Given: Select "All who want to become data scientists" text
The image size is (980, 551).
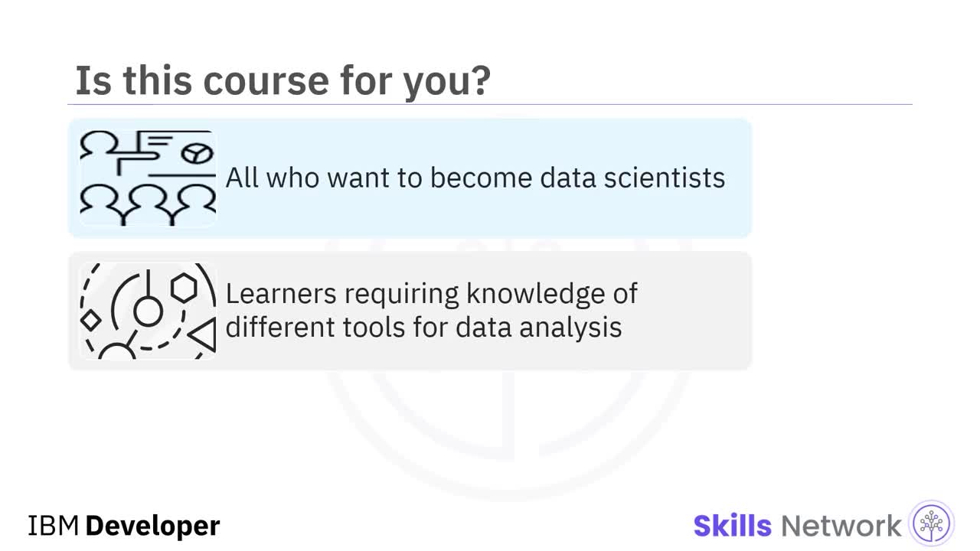Looking at the screenshot, I should (475, 178).
